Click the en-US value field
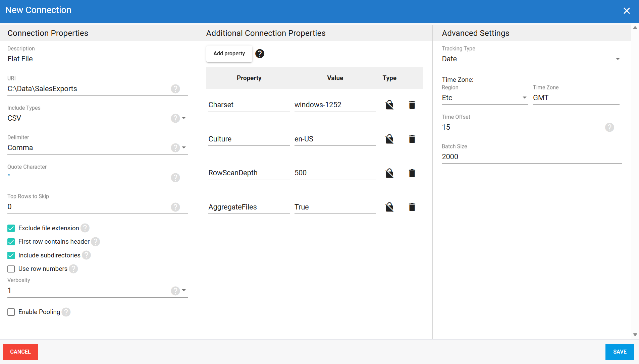 (x=335, y=139)
